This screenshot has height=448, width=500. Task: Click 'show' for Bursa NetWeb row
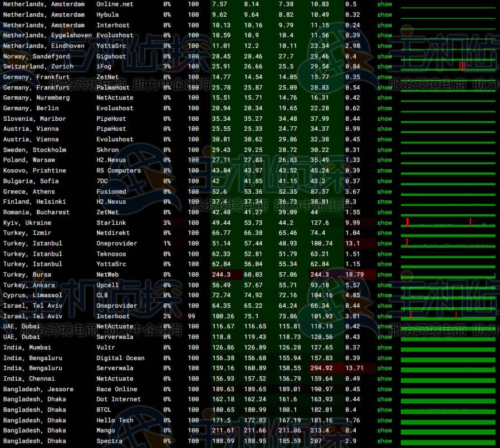point(385,275)
